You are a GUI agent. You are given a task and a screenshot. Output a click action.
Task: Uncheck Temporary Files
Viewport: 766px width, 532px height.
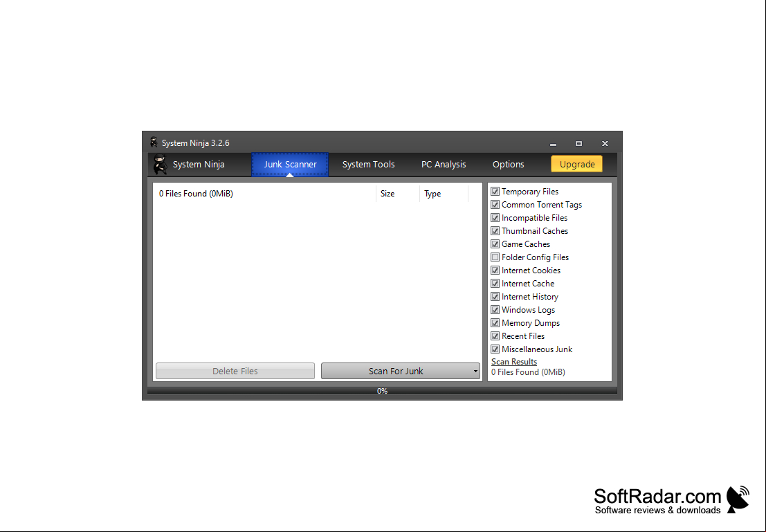(495, 192)
